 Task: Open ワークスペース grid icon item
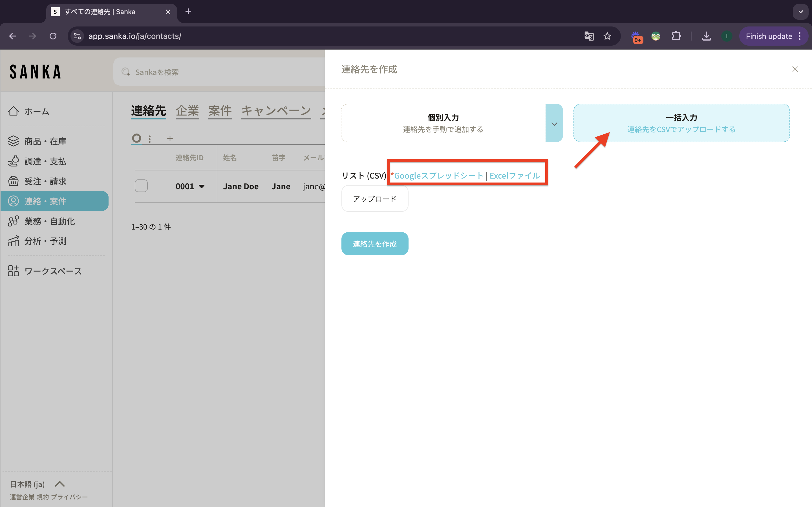(x=14, y=271)
